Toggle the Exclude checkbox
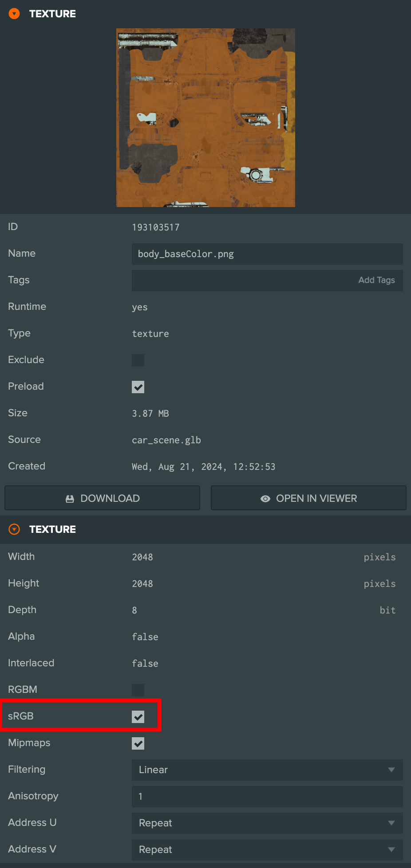 (x=138, y=360)
